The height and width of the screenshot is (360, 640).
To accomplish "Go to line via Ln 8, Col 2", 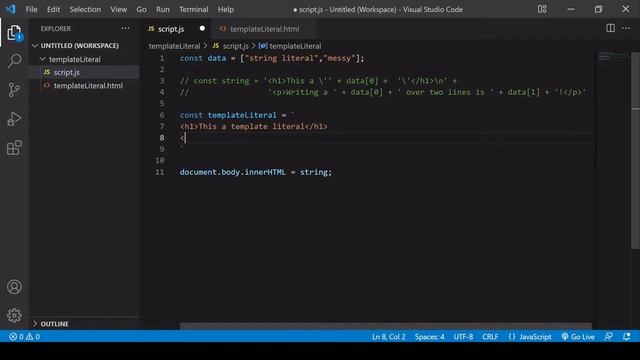I will point(389,337).
